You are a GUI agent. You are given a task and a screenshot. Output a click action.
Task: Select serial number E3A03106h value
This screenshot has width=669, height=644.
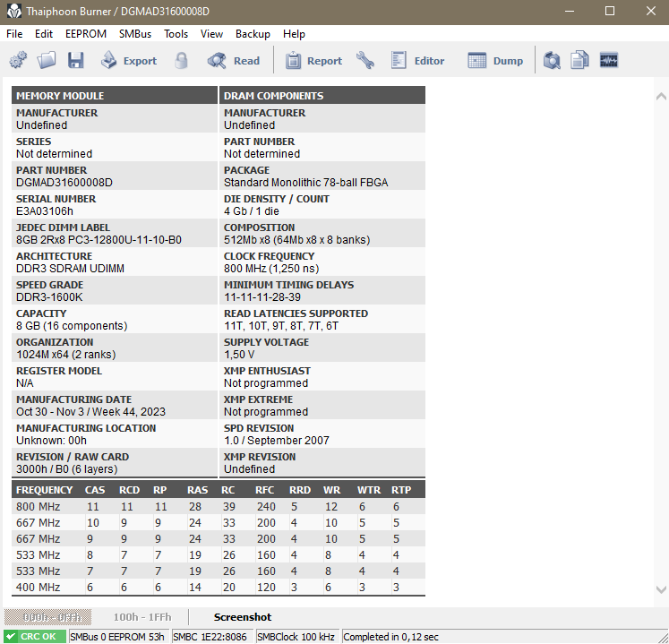tap(45, 211)
